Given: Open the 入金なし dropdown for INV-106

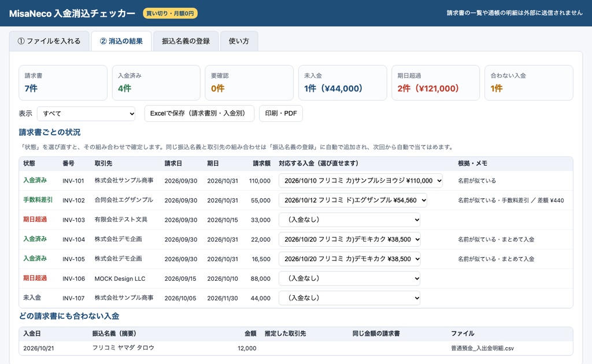Looking at the screenshot, I should coord(350,278).
